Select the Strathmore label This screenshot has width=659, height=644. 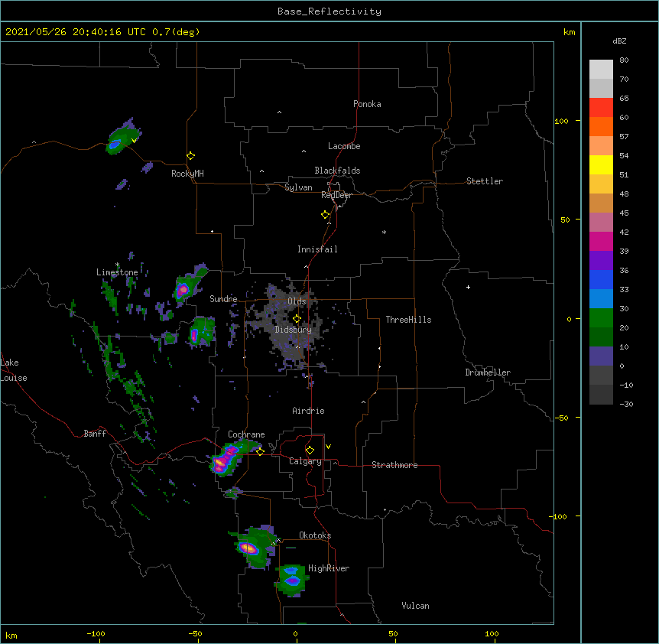click(x=394, y=465)
